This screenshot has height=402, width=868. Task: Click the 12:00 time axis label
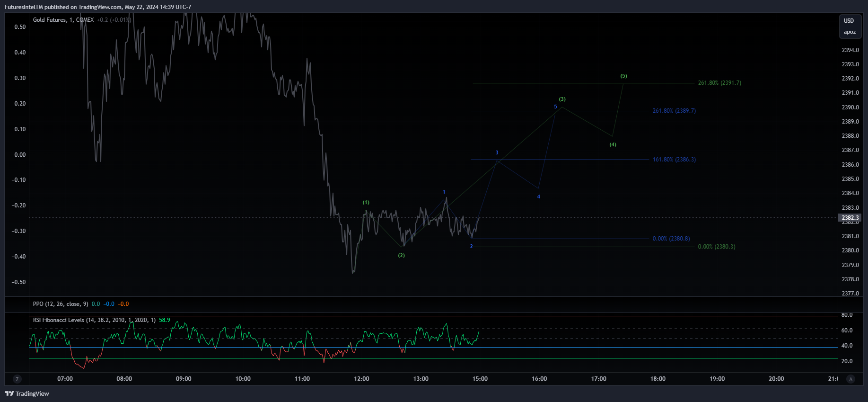(x=361, y=379)
